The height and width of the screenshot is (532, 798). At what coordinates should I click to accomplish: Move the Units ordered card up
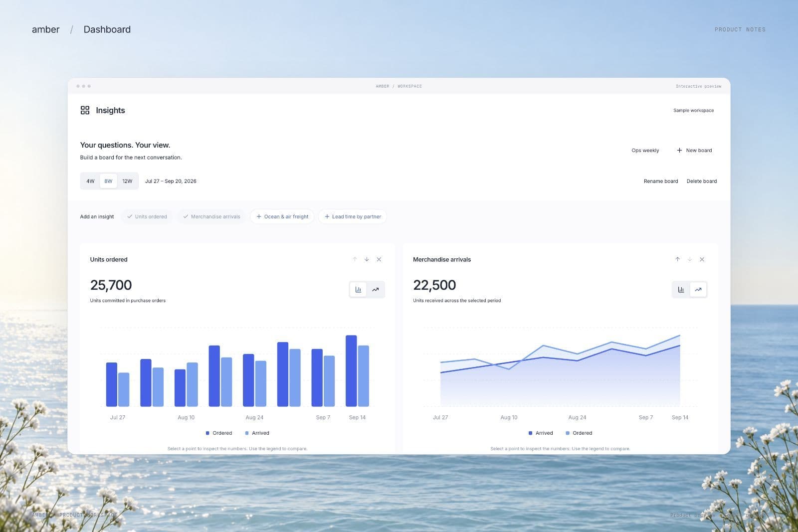(355, 259)
